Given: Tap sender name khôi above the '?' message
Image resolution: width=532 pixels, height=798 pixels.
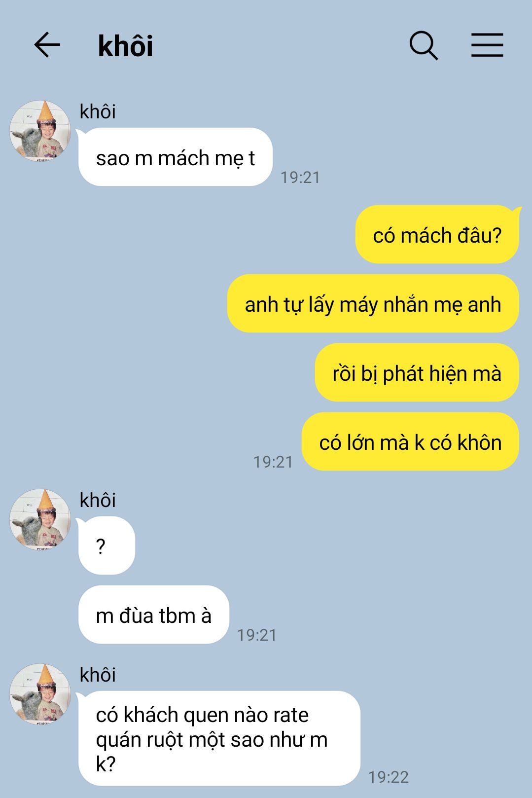Looking at the screenshot, I should coord(98,500).
